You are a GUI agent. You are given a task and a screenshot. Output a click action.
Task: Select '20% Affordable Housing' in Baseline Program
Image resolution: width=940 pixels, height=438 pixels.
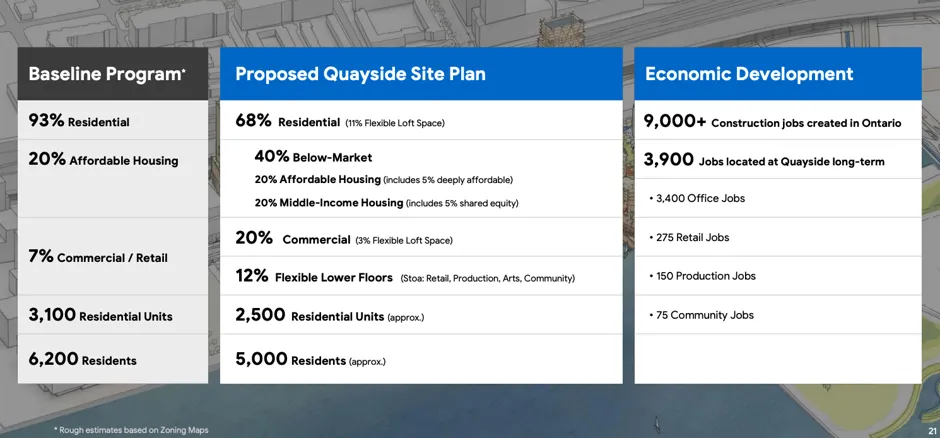coord(103,160)
